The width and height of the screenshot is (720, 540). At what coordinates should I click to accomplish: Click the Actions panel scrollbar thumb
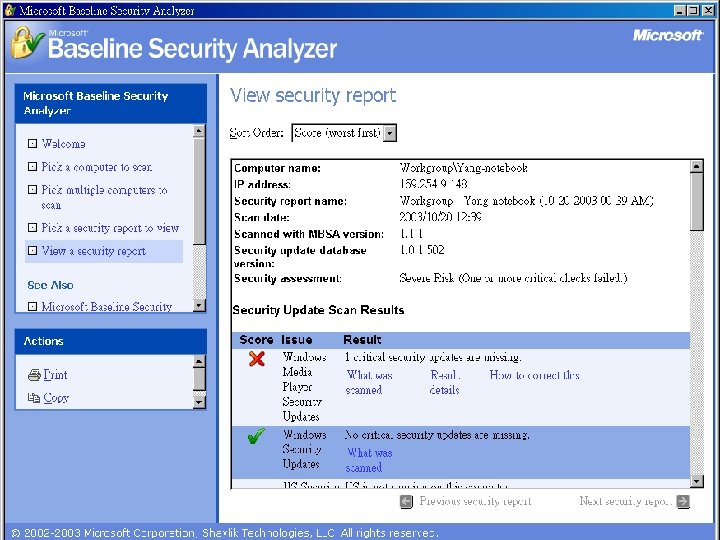199,379
